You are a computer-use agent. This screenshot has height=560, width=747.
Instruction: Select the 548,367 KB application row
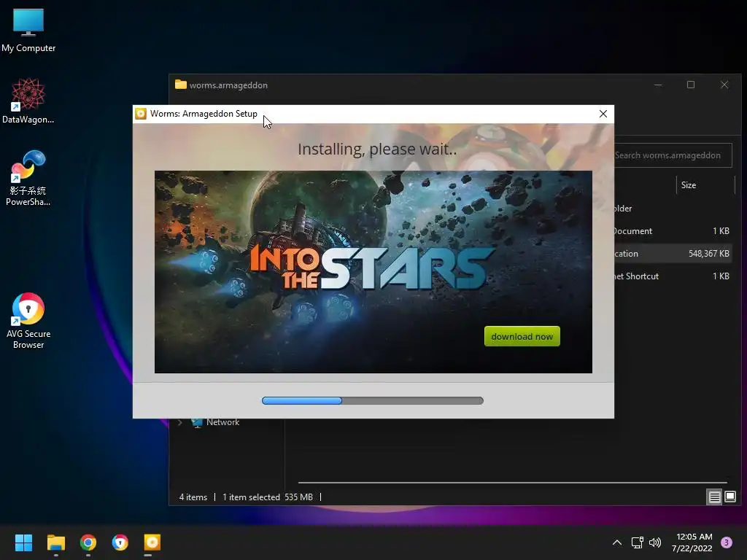pos(673,254)
